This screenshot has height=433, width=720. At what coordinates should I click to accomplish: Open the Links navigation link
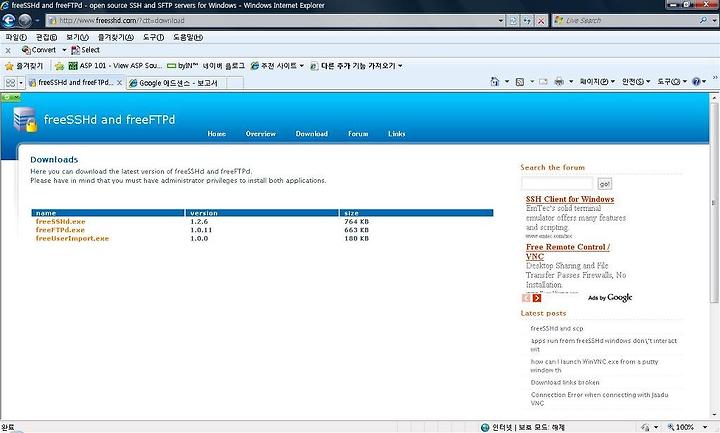[396, 134]
